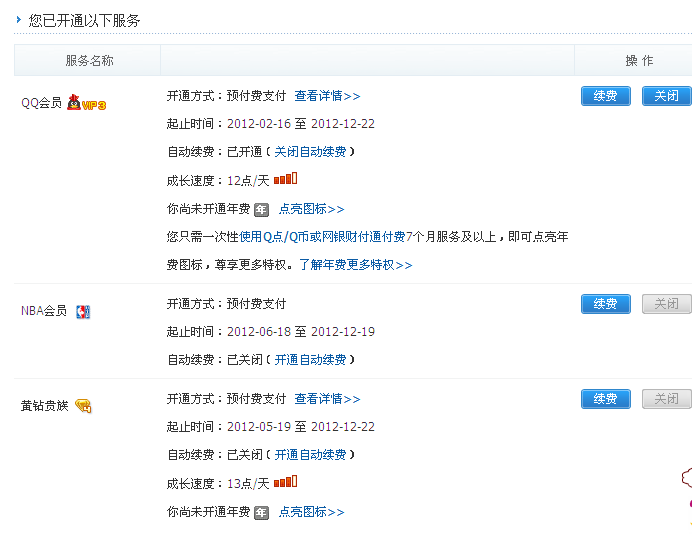Click 点亮图标>> in QQ会员 section
The height and width of the screenshot is (534, 692).
(312, 209)
